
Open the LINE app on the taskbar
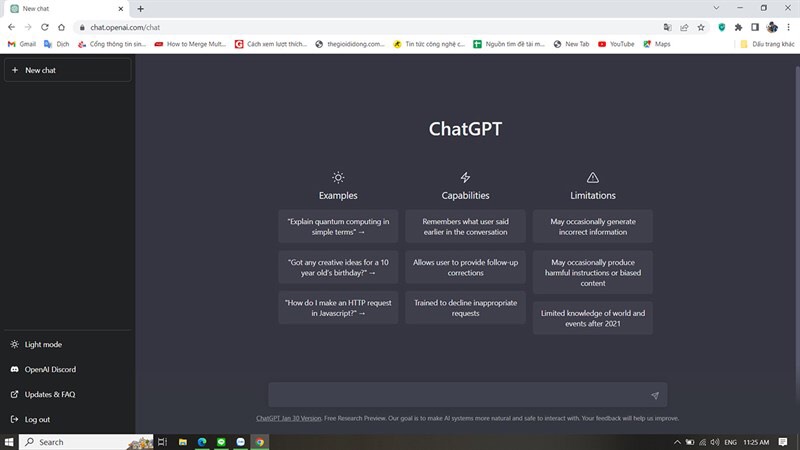click(221, 442)
